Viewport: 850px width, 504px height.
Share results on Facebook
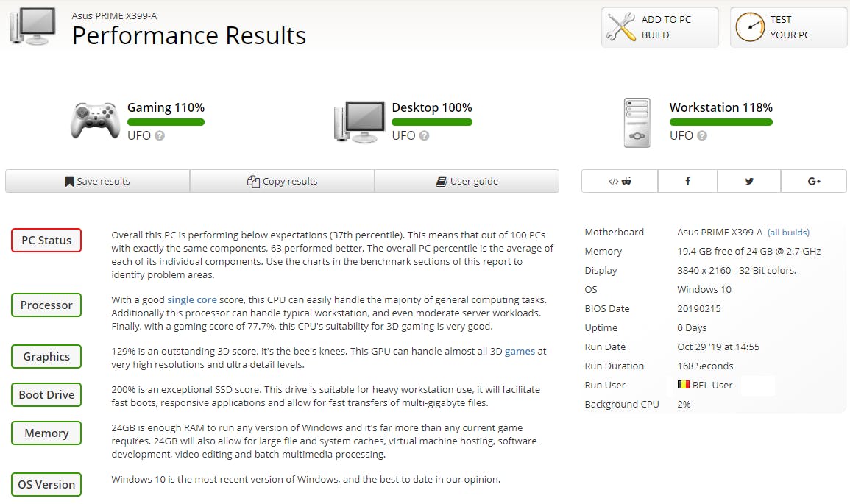click(x=687, y=181)
